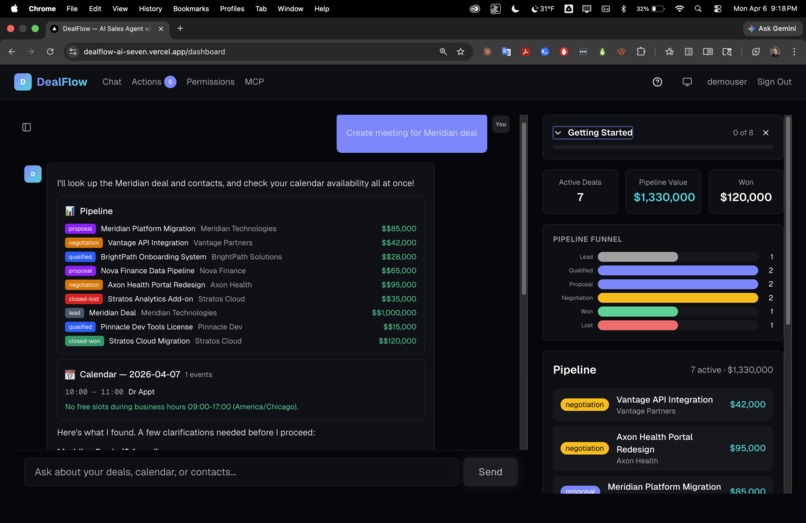Click the Pipeline Value $1,330,000 card
The height and width of the screenshot is (523, 806).
(663, 191)
